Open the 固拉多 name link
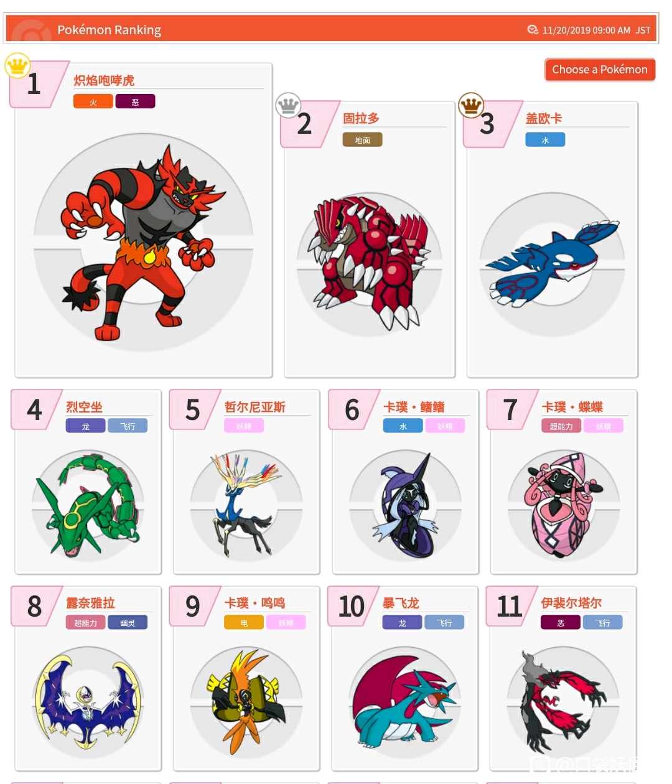Screen dimensions: 672x784 pos(361,118)
